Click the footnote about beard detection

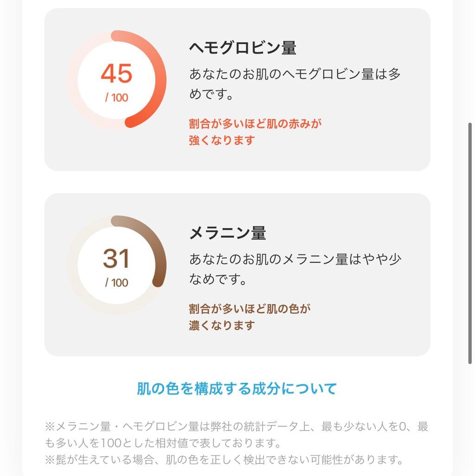tap(224, 460)
